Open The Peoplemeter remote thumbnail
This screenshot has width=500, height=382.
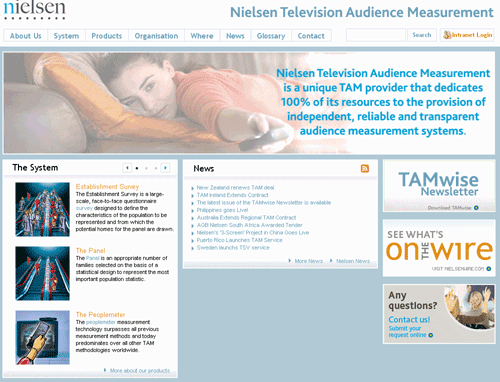(x=42, y=337)
